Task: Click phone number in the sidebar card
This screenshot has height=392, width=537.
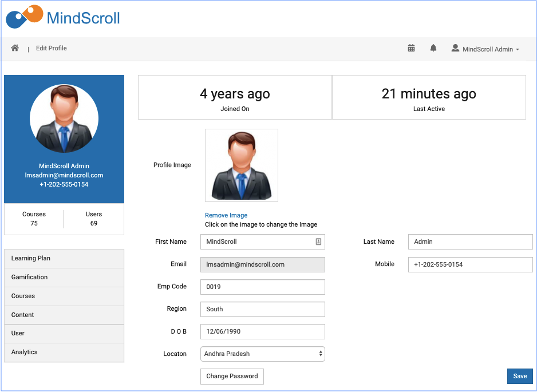Action: point(64,184)
